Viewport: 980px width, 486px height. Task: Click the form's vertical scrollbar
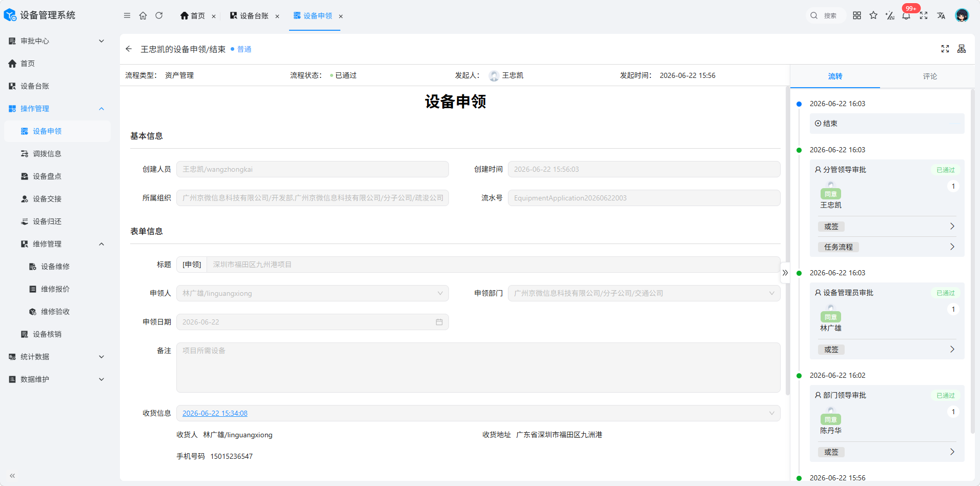coord(787,241)
